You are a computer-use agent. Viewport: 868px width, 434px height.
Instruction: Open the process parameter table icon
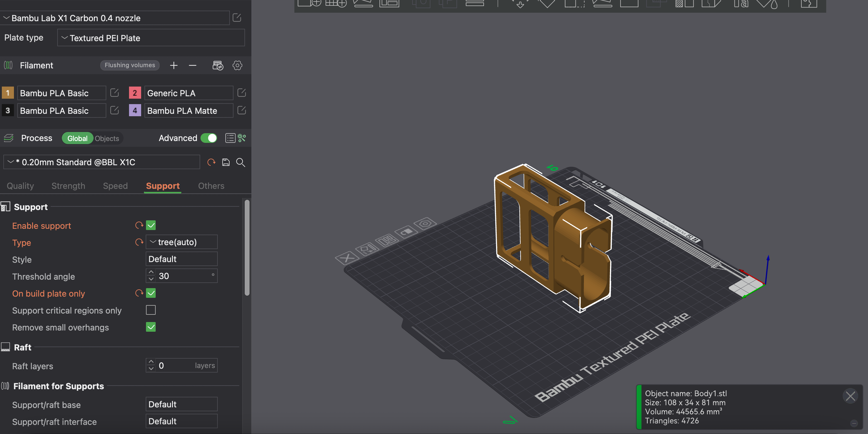(230, 138)
